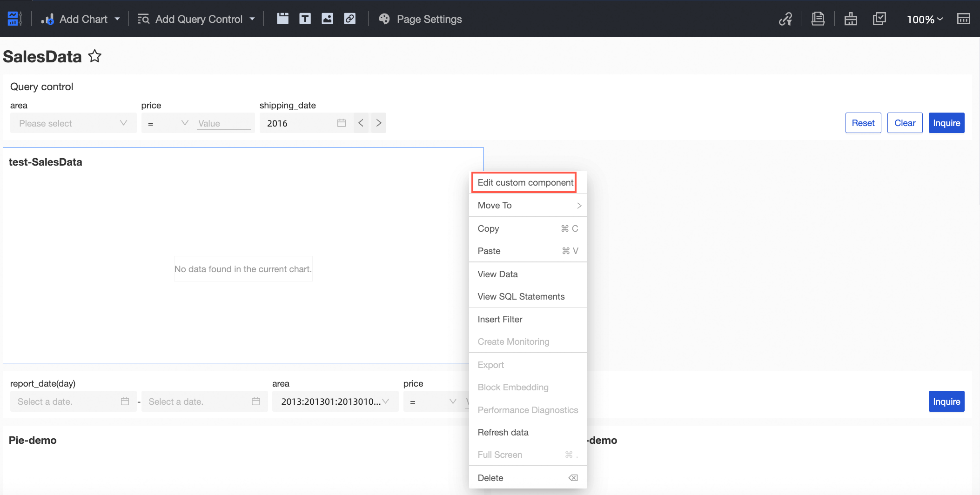The height and width of the screenshot is (495, 980).
Task: Focus the price Value input field
Action: tap(224, 123)
